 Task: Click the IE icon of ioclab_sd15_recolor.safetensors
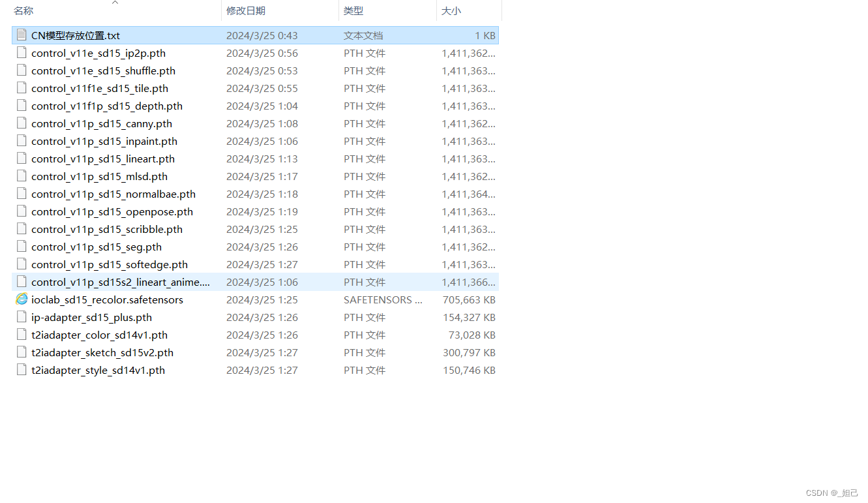(x=22, y=299)
